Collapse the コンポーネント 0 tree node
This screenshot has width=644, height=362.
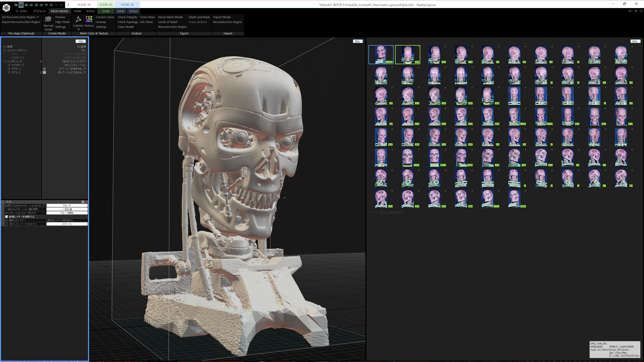5,62
